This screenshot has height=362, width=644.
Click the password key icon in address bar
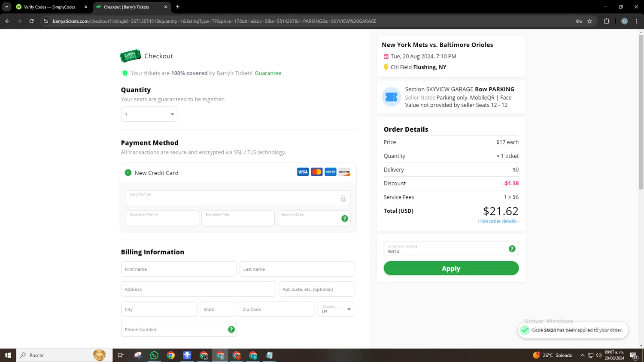(x=579, y=21)
